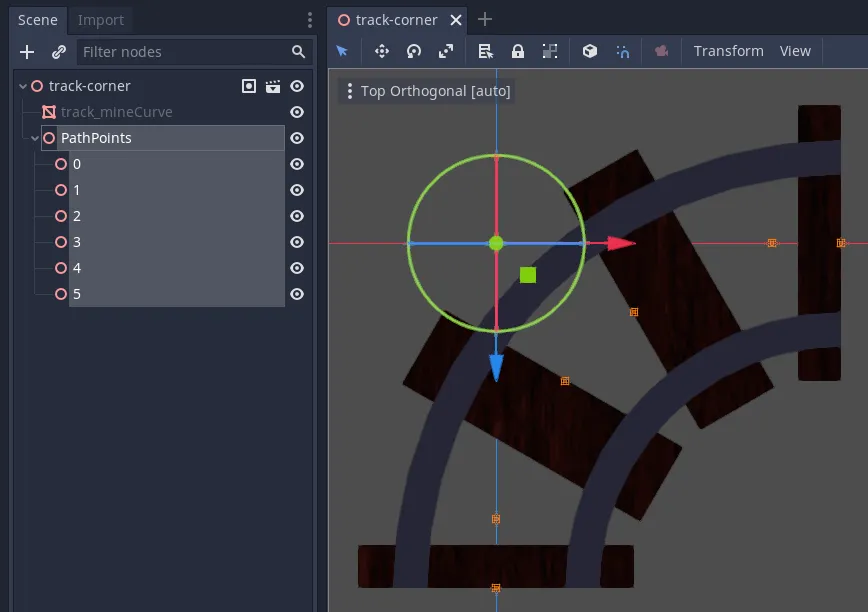Open the Top Orthogonal viewport menu
Screen dimensions: 868x612
point(349,90)
